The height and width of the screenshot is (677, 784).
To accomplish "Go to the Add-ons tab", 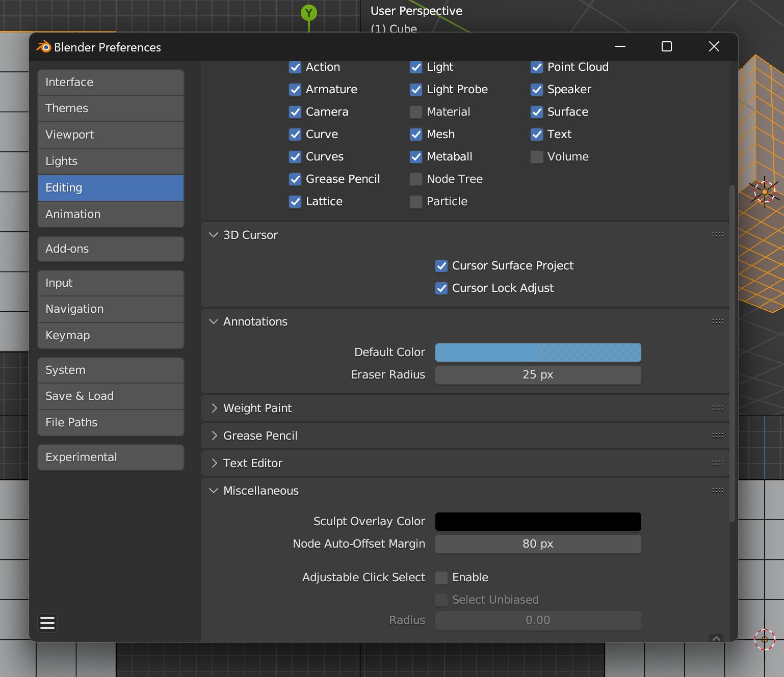I will 111,249.
